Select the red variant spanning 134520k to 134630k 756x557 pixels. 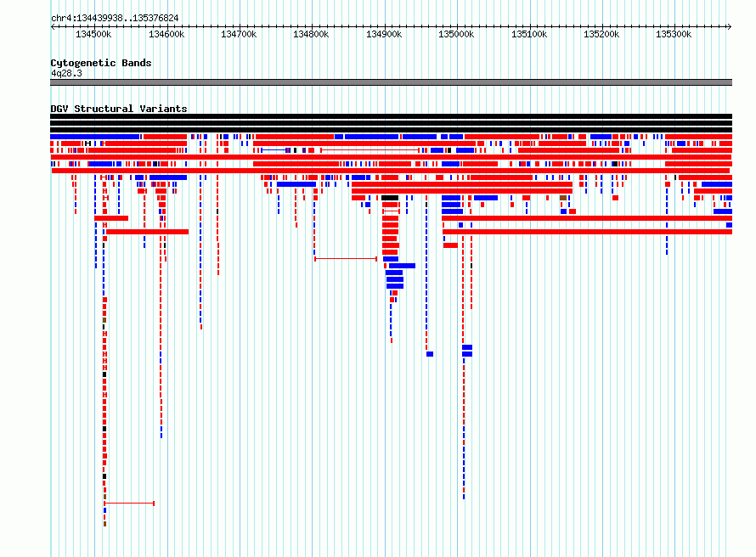[147, 232]
